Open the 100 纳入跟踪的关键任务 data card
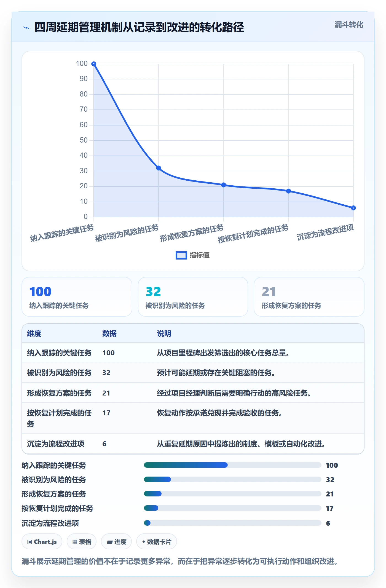 pos(77,297)
